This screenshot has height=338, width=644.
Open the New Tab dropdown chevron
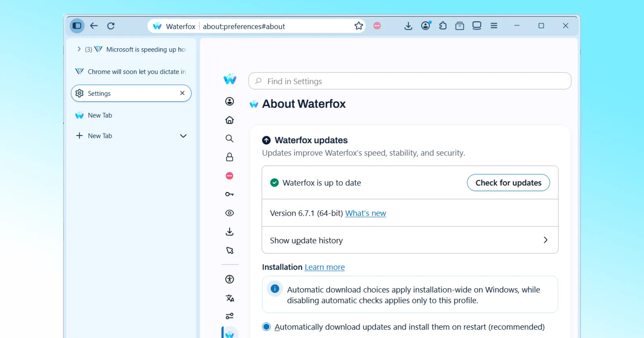pyautogui.click(x=183, y=136)
